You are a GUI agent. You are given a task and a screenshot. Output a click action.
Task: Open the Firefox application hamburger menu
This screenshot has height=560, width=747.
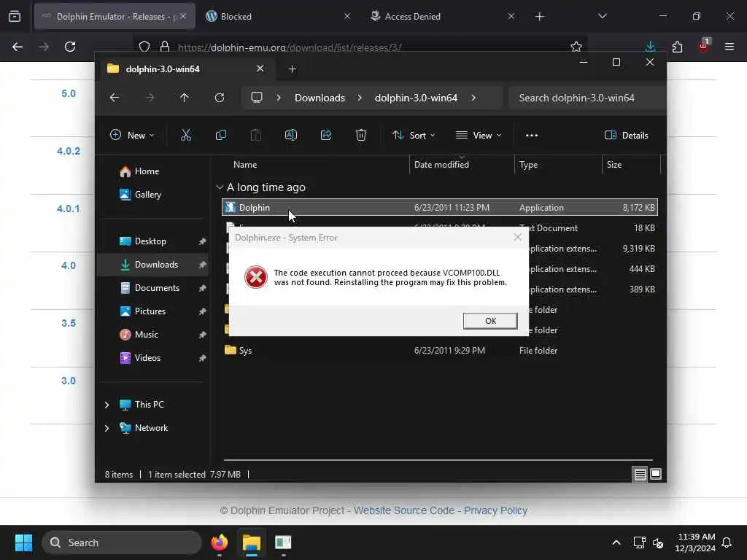point(729,47)
